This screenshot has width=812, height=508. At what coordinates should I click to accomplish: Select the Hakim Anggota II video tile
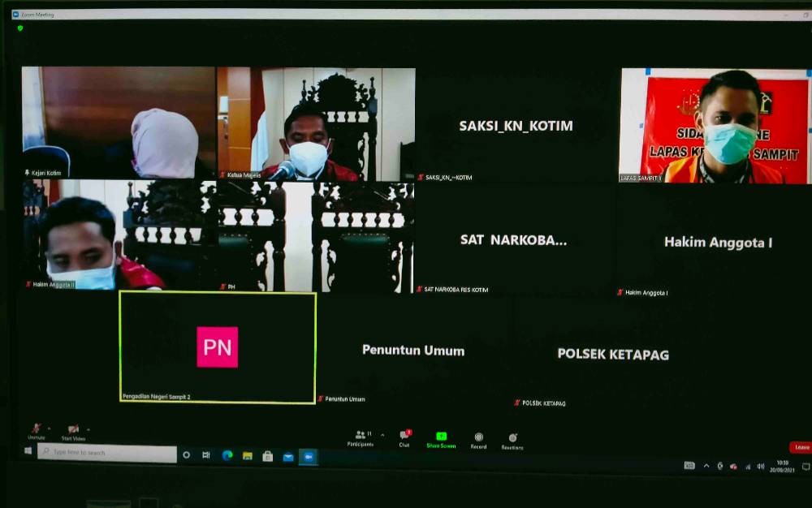click(x=119, y=235)
